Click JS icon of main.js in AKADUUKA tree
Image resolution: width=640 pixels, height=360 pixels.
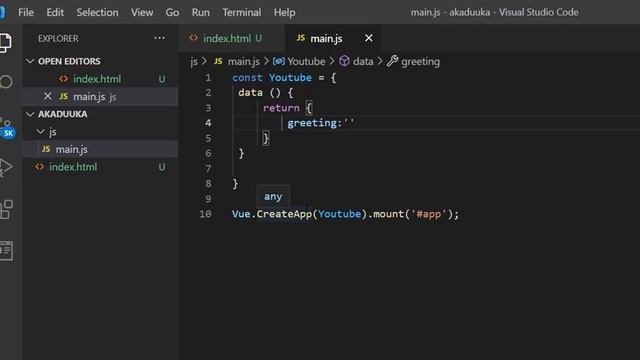point(46,149)
